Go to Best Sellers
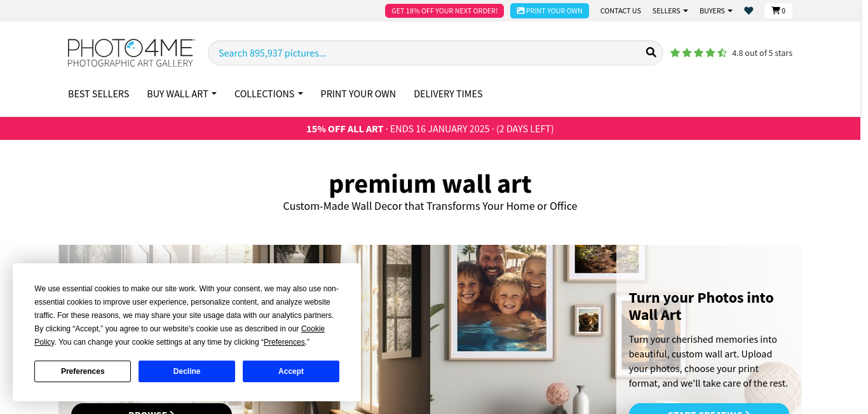Image resolution: width=868 pixels, height=414 pixels. (98, 93)
